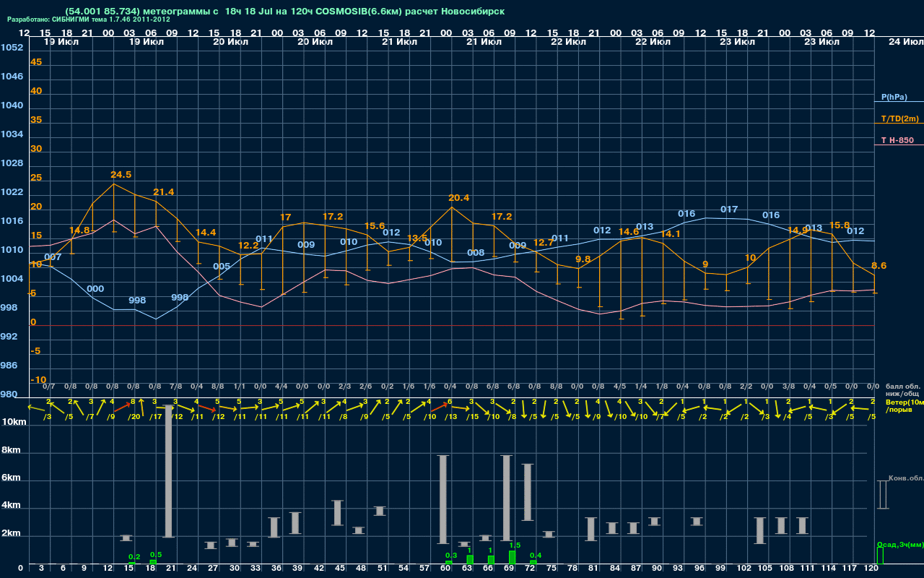Click the 1028 pressure axis label
The width and height of the screenshot is (924, 578).
click(x=12, y=163)
